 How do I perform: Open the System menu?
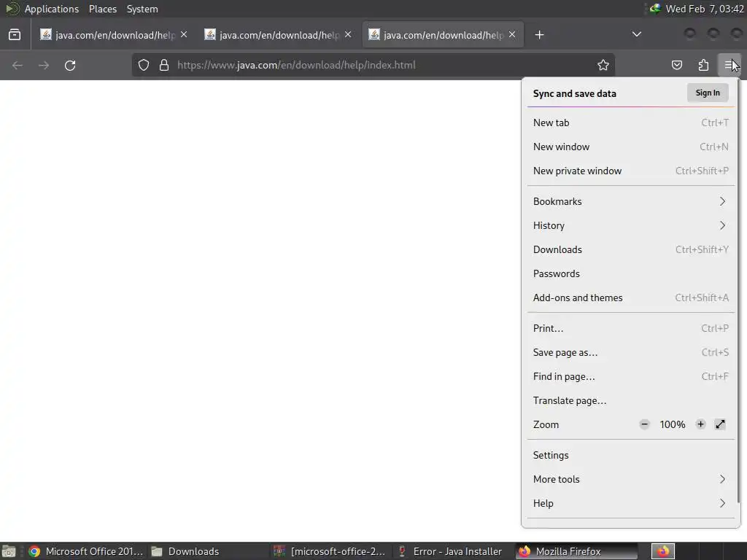142,9
